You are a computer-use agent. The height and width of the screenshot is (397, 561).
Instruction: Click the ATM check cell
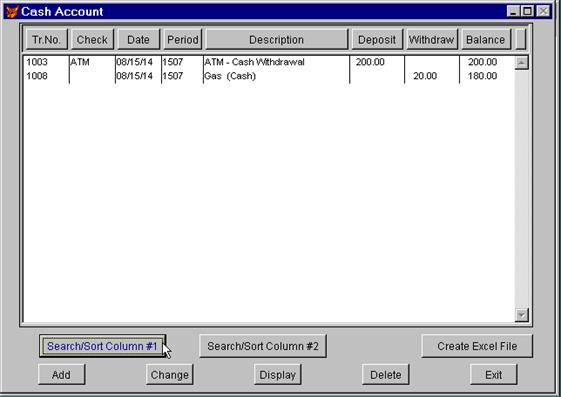80,62
